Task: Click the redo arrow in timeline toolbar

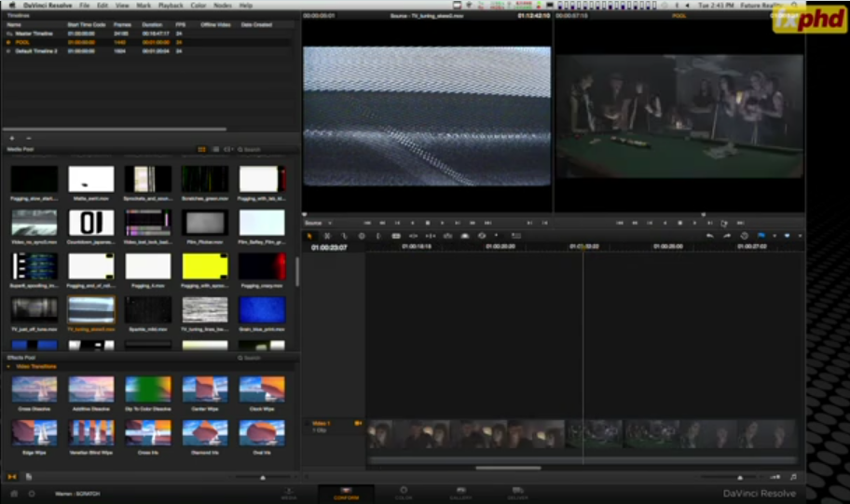Action: pyautogui.click(x=727, y=236)
